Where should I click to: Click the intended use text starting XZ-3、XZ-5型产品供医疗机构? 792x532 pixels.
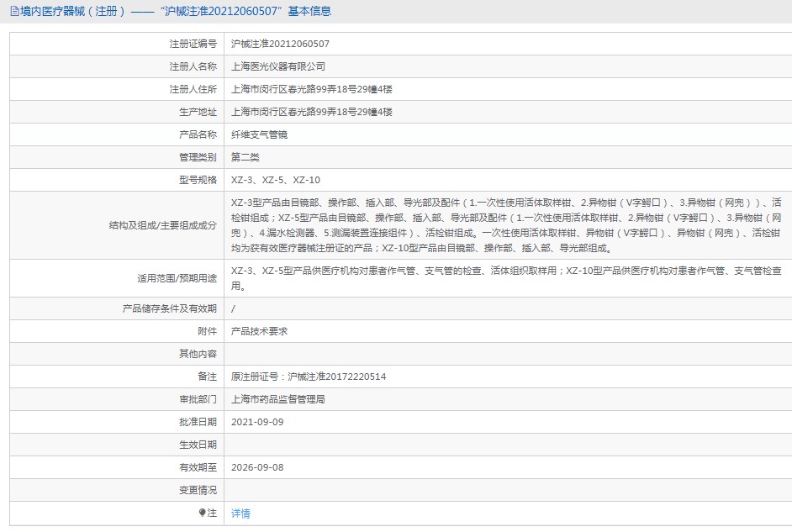(x=506, y=278)
